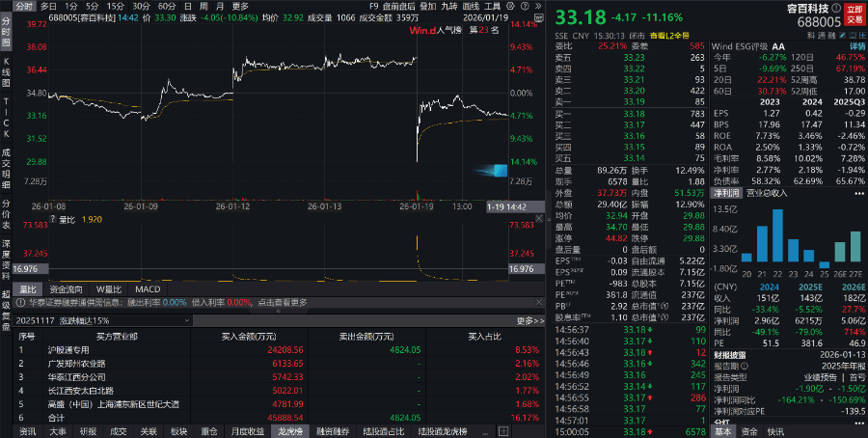
Task: Open the 融资融券 bottom tab
Action: [333, 431]
